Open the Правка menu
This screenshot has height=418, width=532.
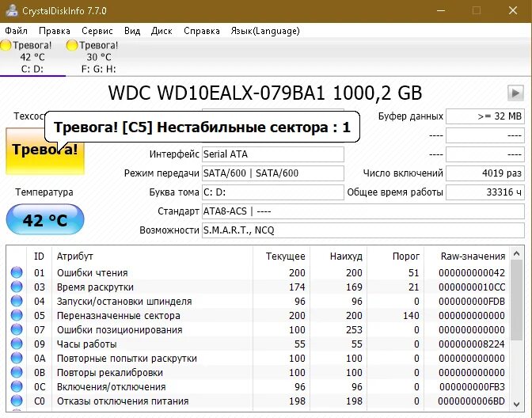coord(55,31)
